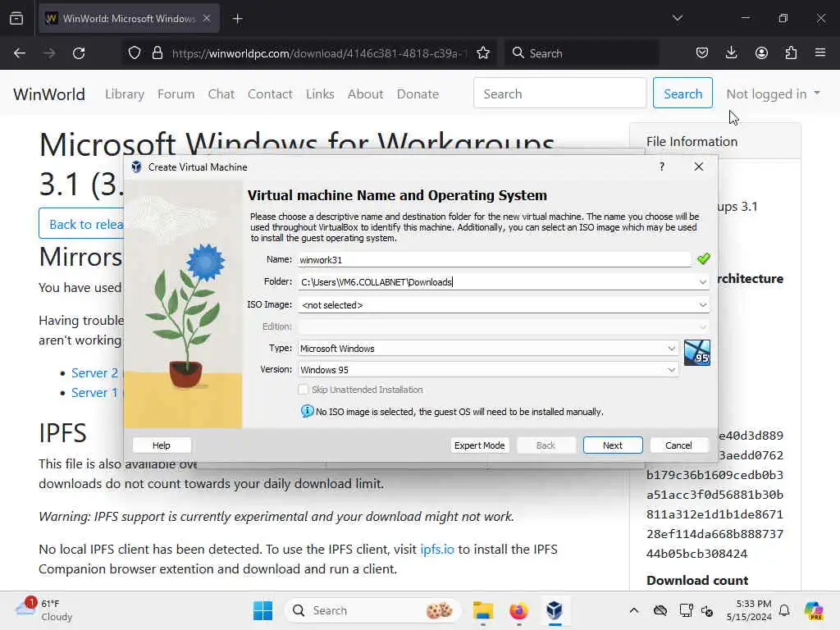Viewport: 840px width, 630px height.
Task: Open the weather widget showing 61°F
Action: [x=44, y=610]
